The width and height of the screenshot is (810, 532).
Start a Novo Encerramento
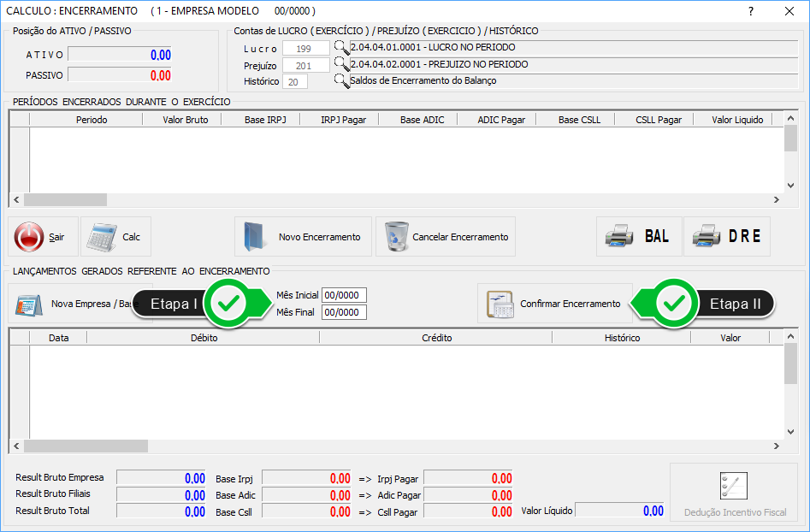tap(303, 237)
